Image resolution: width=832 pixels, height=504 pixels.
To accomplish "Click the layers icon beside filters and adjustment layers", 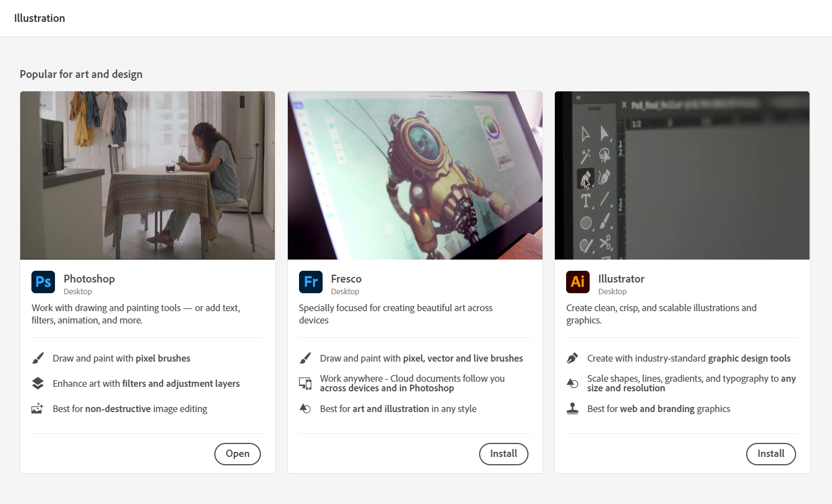I will 38,383.
